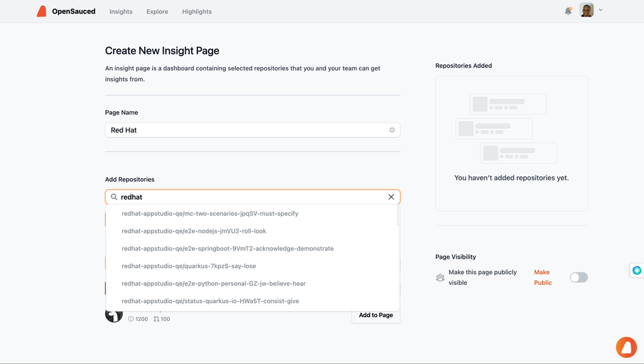Choose e2e-nodejs-jmVU2-roll-look repository
The height and width of the screenshot is (364, 644).
(x=194, y=231)
